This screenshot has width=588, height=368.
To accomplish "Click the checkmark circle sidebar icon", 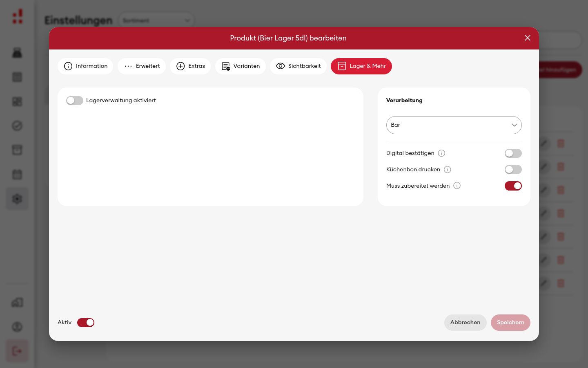I will coord(17,126).
